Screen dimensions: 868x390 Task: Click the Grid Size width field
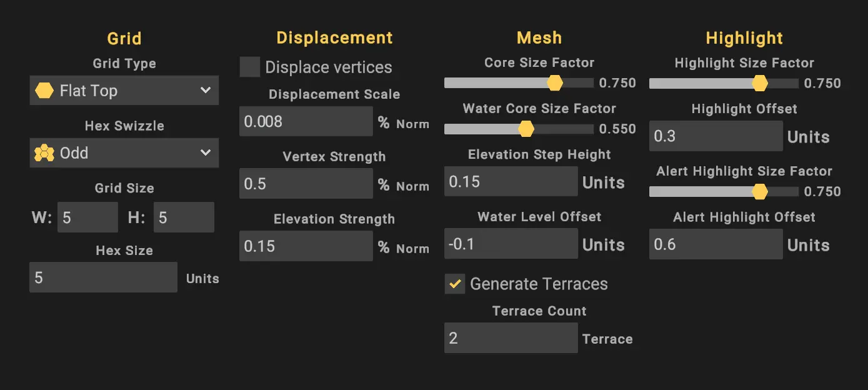click(87, 217)
